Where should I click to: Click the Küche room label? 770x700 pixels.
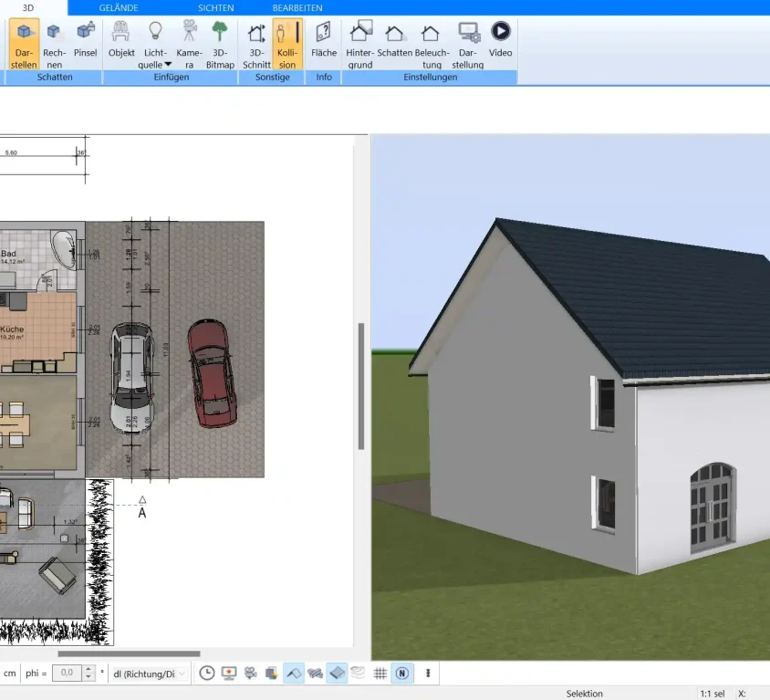[12, 329]
